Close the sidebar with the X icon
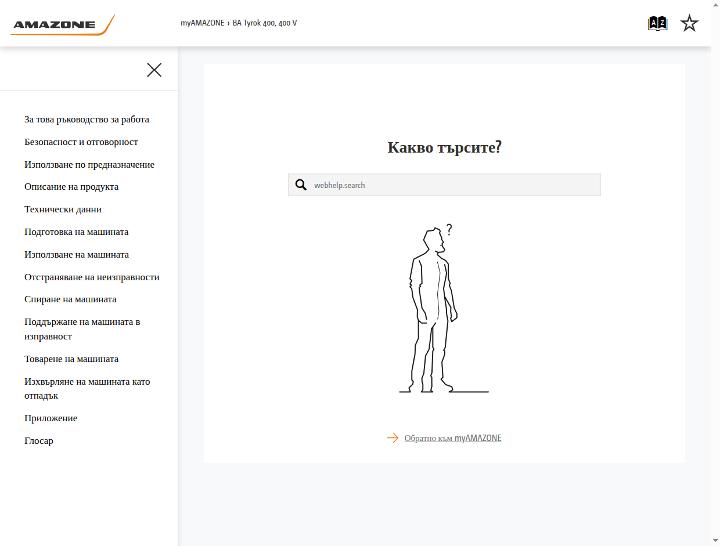 point(154,70)
